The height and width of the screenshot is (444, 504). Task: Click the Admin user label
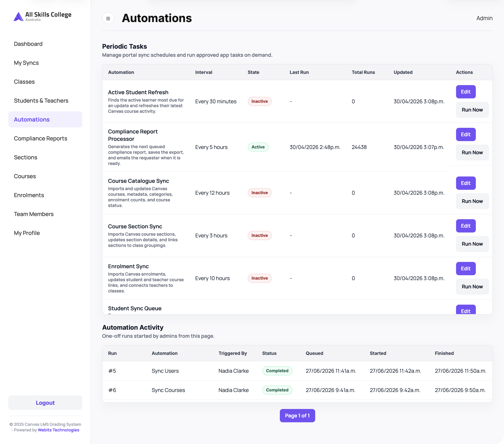click(x=484, y=18)
